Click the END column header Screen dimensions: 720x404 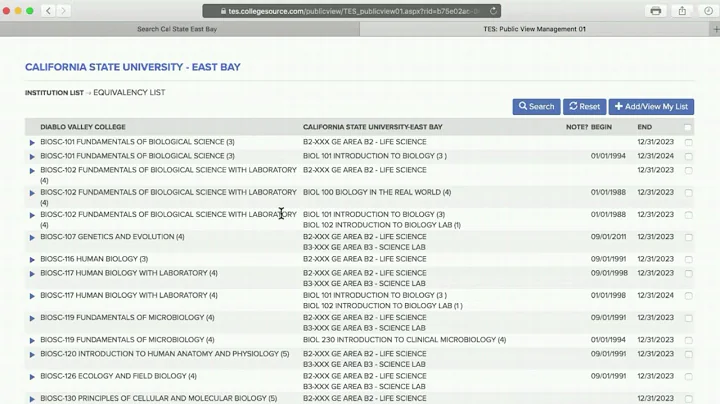point(644,127)
